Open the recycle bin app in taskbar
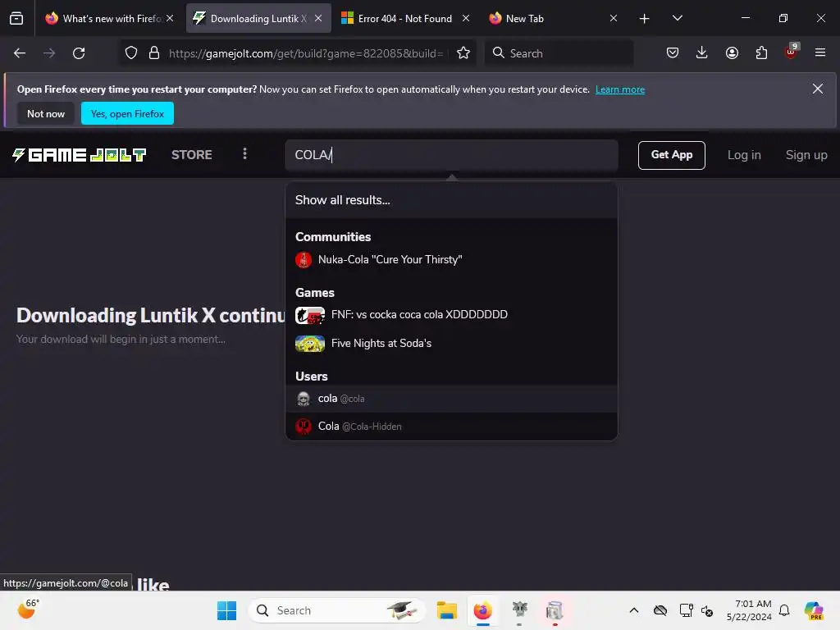The width and height of the screenshot is (840, 630). [555, 610]
